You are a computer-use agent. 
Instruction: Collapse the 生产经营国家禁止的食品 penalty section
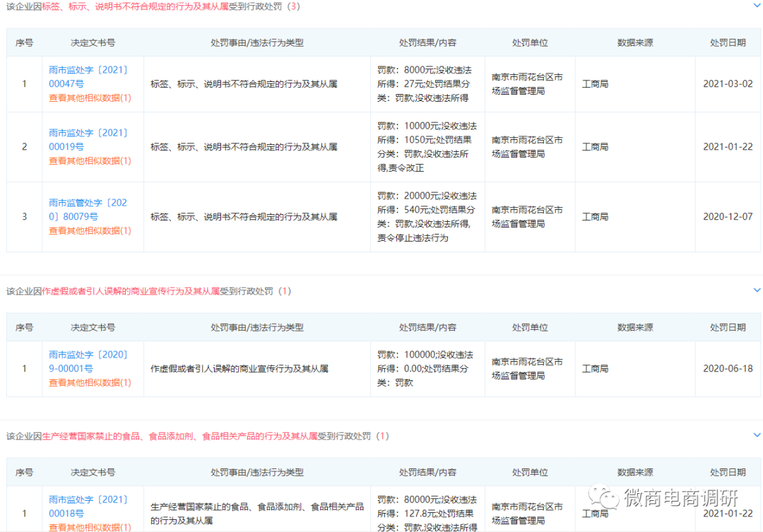[x=757, y=436]
